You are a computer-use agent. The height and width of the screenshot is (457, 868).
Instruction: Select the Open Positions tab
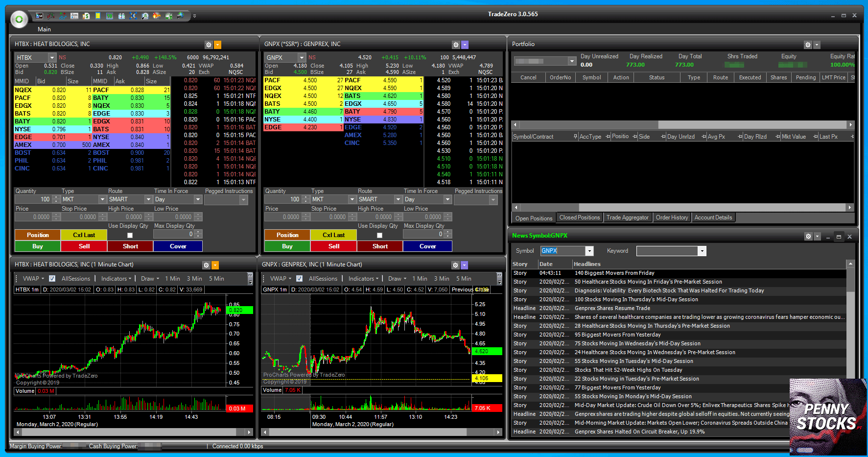coord(534,218)
